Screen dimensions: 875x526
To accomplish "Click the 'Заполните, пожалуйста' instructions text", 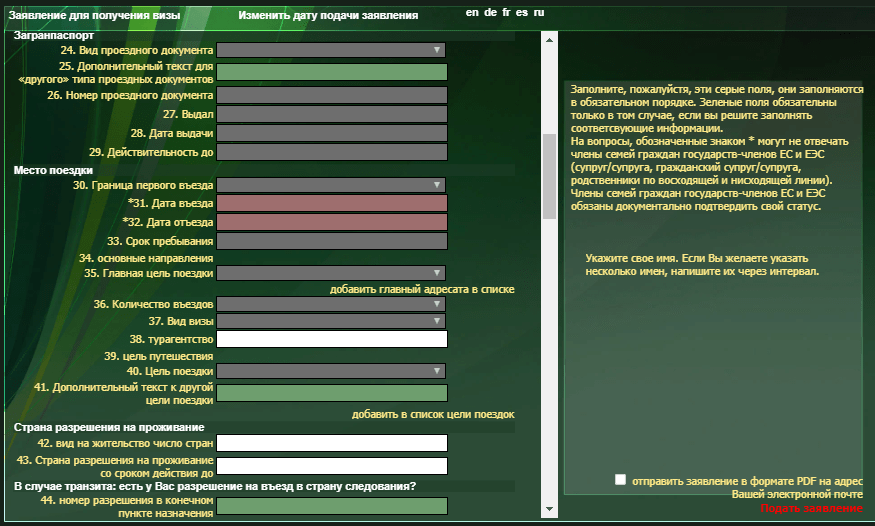I will (717, 148).
